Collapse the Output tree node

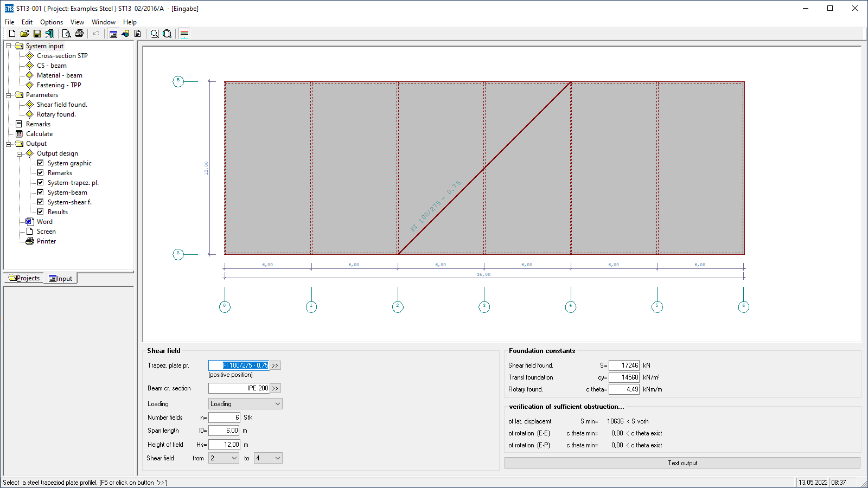[9, 144]
